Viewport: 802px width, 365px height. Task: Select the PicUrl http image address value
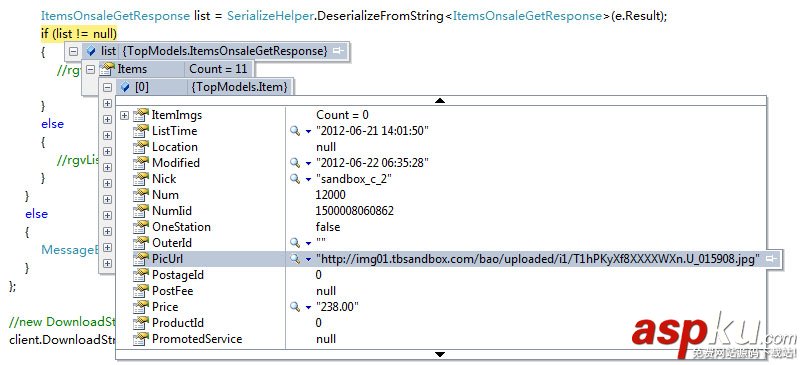(x=538, y=259)
